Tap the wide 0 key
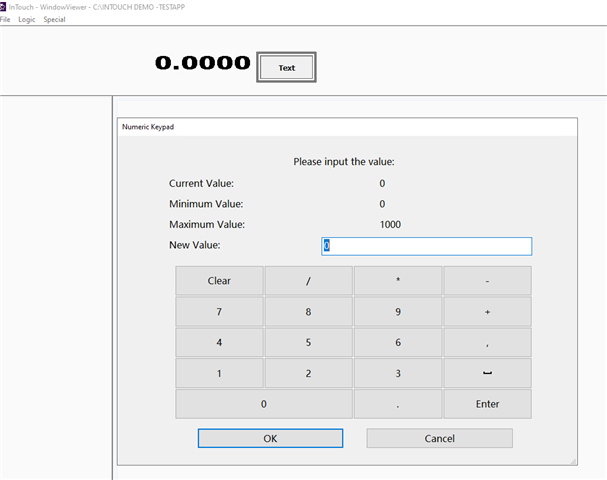 264,404
